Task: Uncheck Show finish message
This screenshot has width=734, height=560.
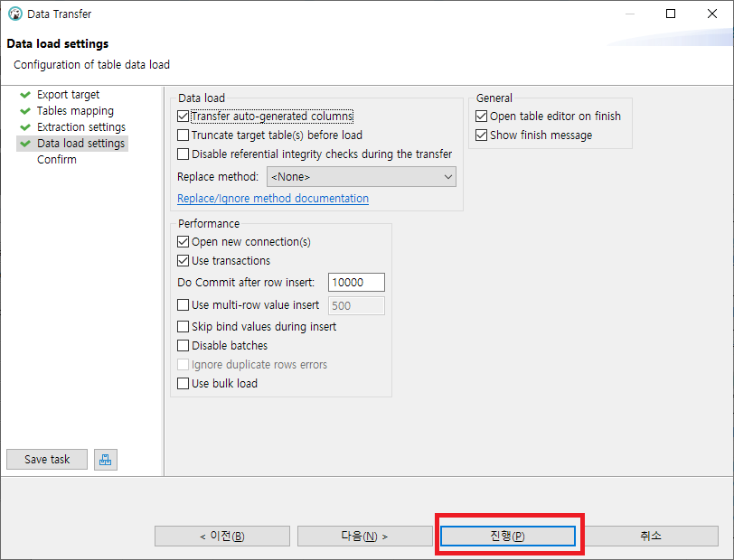Action: 482,135
